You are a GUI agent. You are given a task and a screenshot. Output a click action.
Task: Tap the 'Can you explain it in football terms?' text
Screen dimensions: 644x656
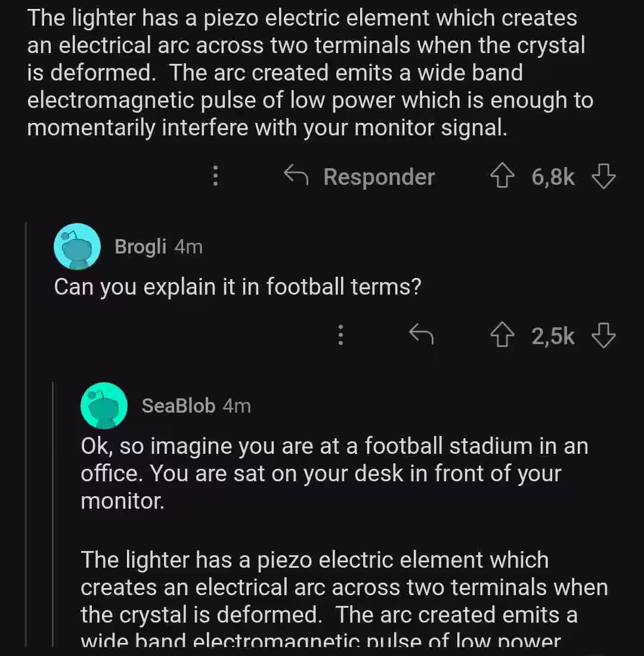click(x=238, y=287)
